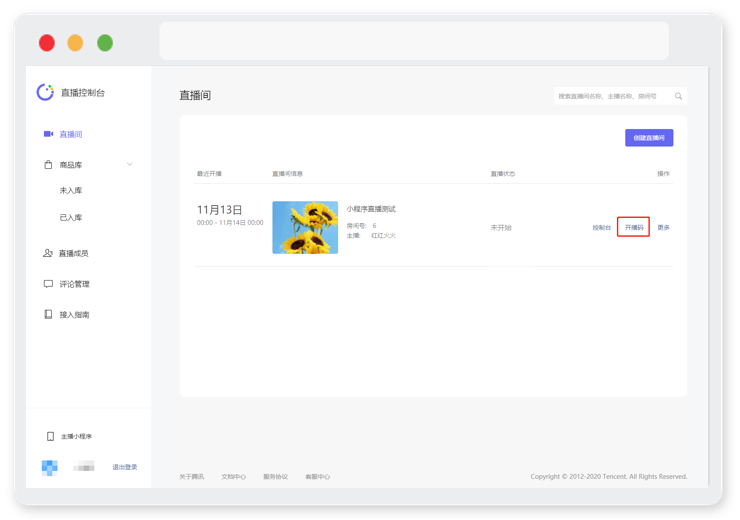Click the book icon beside 接入指南
Viewport: 740px width, 520px height.
tap(48, 314)
